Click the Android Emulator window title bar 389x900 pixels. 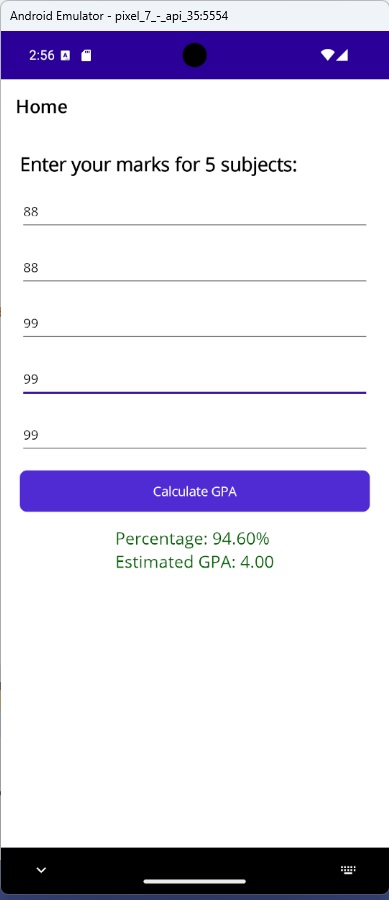[x=194, y=15]
